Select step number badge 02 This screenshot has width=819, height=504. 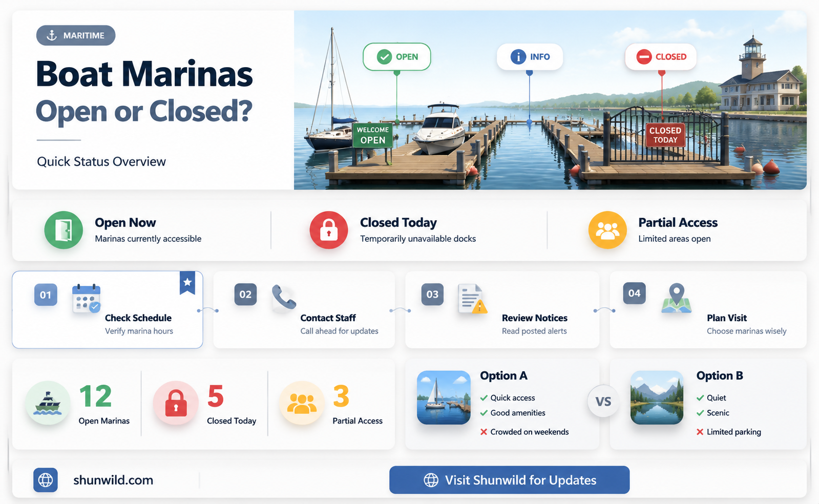[245, 295]
